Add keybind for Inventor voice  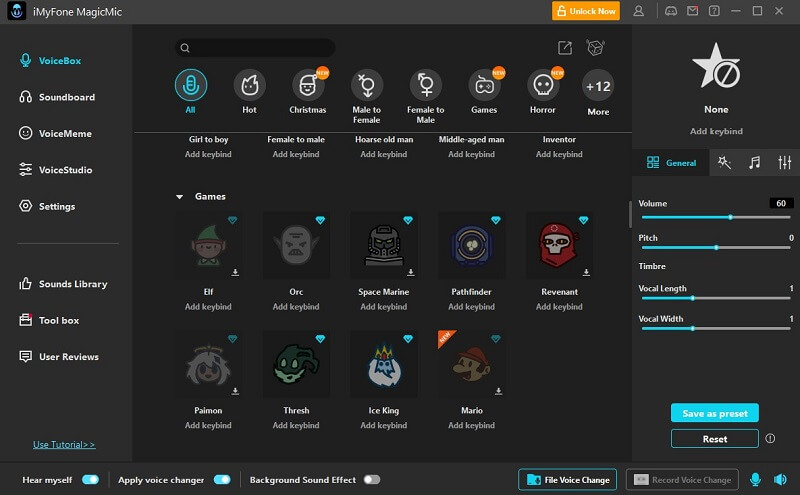(559, 154)
